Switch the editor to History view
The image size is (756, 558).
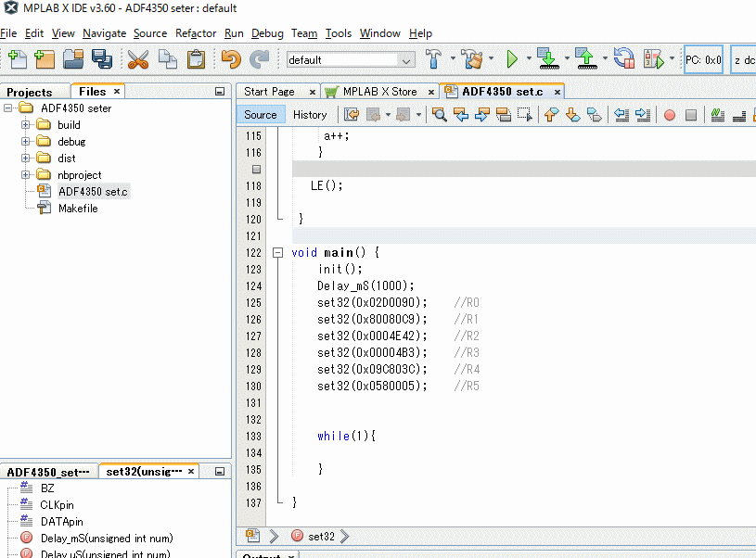pos(310,115)
